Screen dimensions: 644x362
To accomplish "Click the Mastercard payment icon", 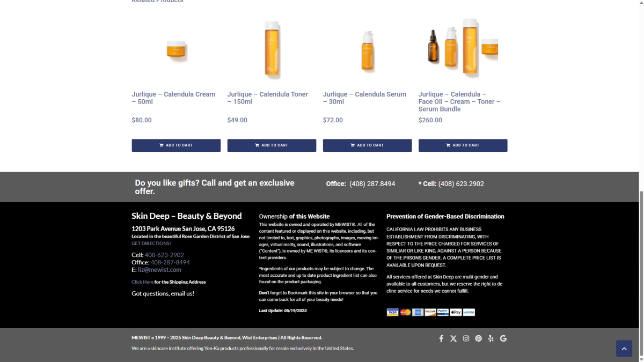I will (x=405, y=312).
